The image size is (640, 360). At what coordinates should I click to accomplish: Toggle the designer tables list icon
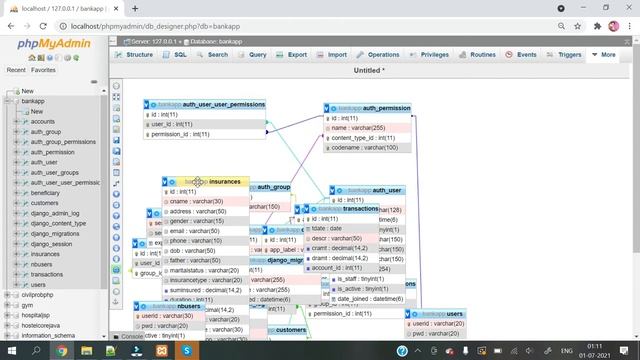pos(116,86)
